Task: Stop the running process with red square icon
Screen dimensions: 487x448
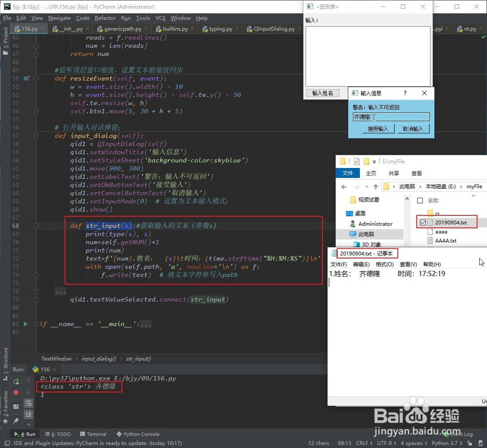Action: pos(15,392)
